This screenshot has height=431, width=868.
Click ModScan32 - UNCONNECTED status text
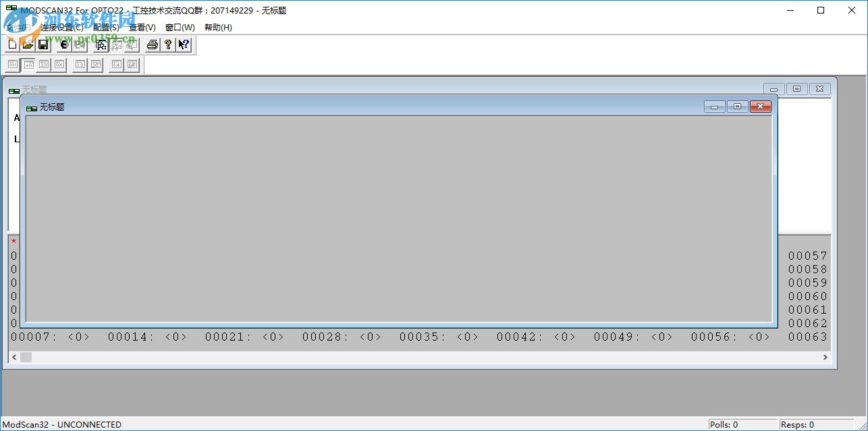[x=62, y=425]
